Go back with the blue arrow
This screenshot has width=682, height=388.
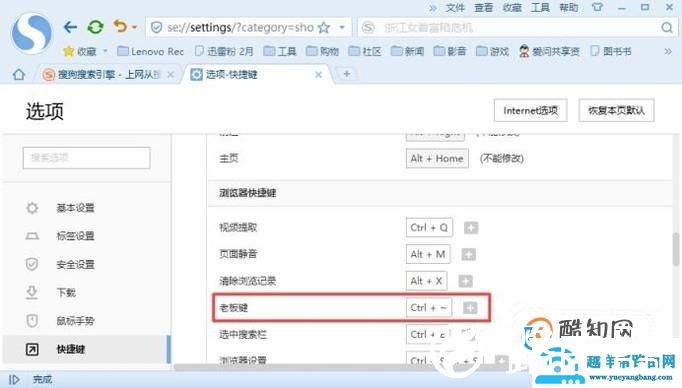pos(70,27)
